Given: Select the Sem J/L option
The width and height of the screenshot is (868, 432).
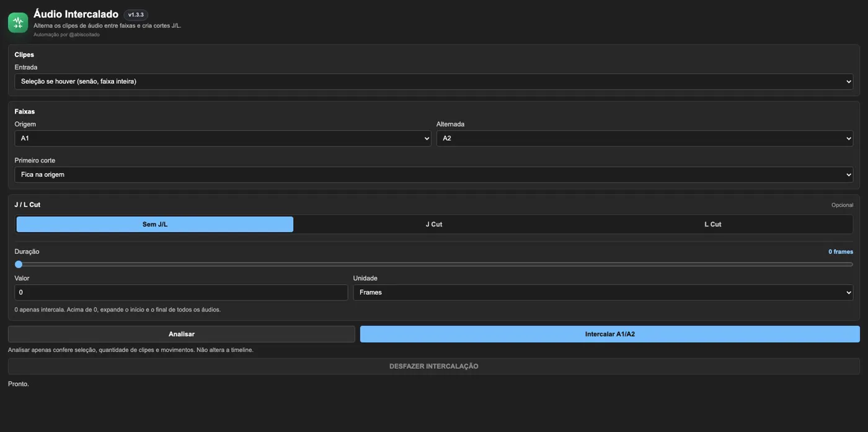Looking at the screenshot, I should [x=155, y=224].
